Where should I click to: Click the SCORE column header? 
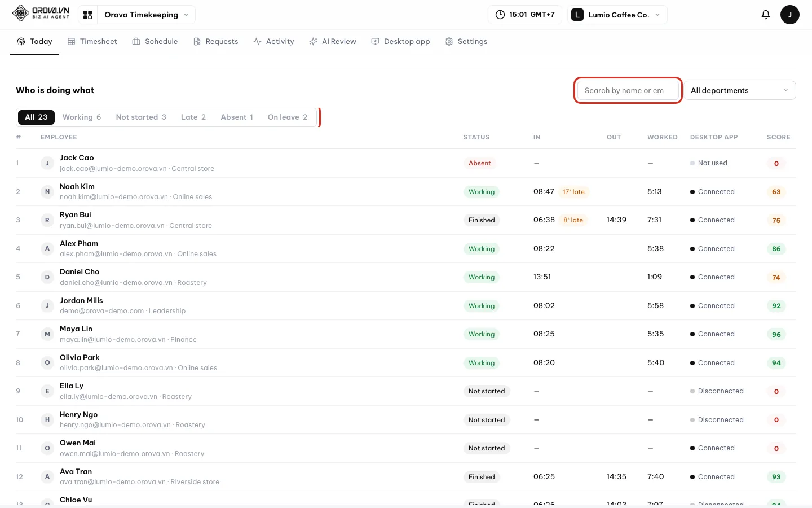778,137
